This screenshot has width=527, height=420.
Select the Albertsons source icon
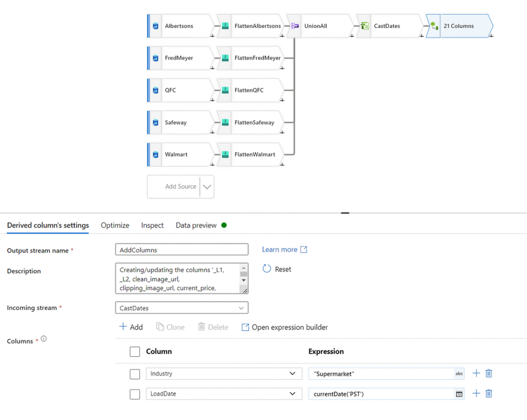click(155, 26)
